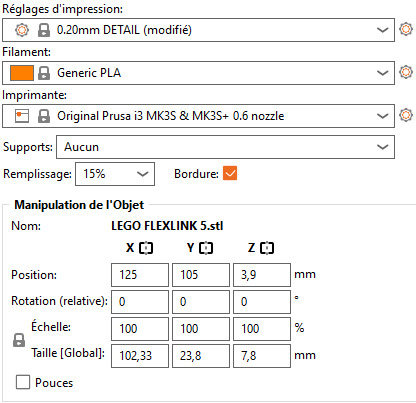Enable the Pouces checkbox

[x=23, y=382]
